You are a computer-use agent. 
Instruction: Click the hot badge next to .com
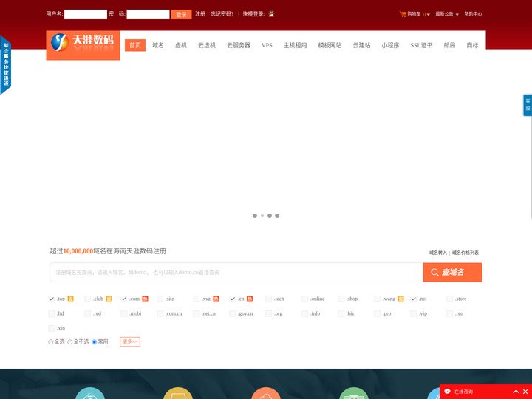pyautogui.click(x=145, y=299)
